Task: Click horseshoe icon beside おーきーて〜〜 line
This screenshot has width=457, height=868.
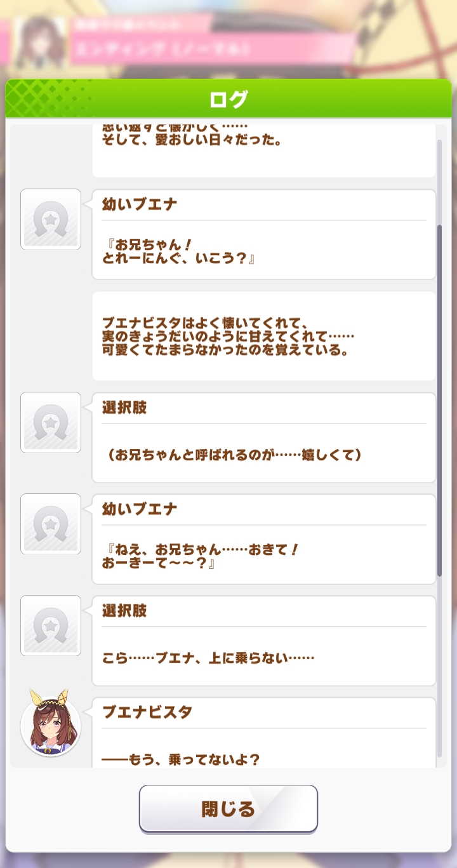Action: coord(51,524)
